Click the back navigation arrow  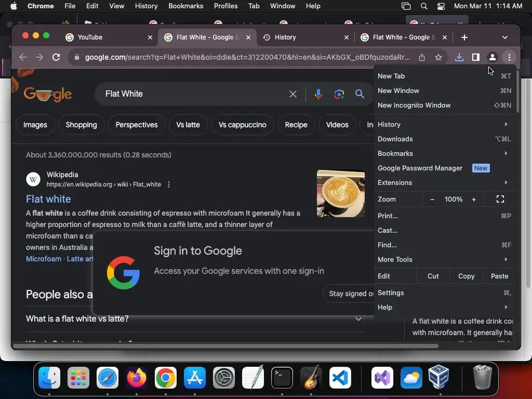23,57
